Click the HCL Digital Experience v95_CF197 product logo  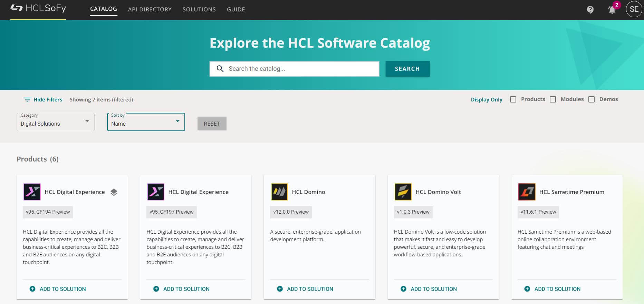pos(156,192)
